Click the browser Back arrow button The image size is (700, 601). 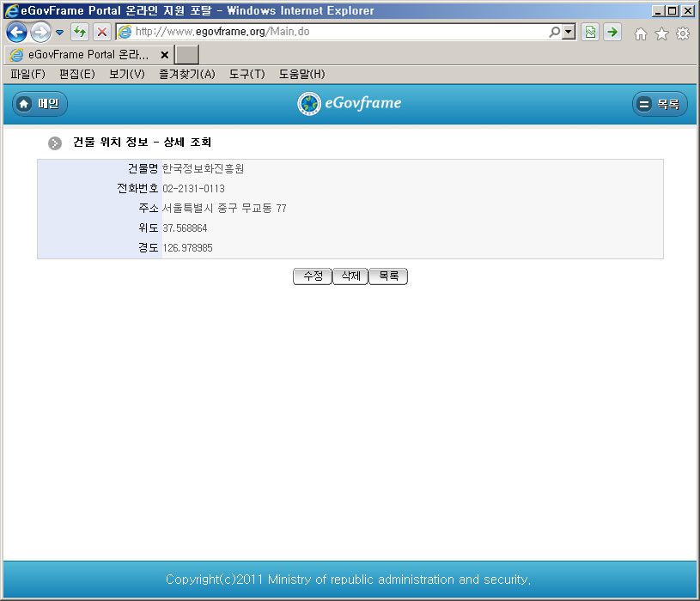[16, 33]
